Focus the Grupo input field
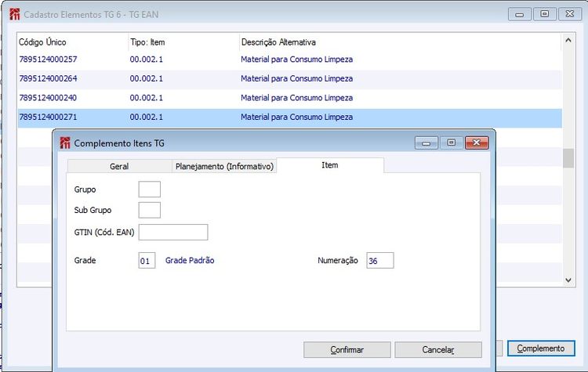 point(149,190)
